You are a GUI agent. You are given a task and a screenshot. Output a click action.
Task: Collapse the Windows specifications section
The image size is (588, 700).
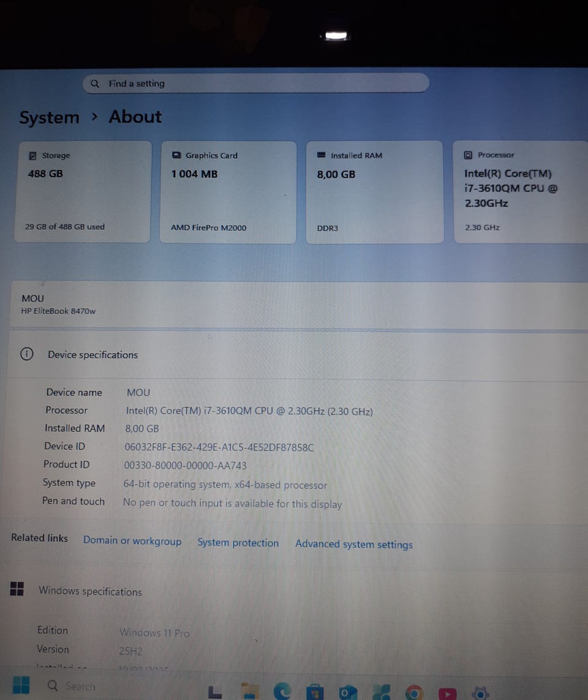tap(295, 591)
